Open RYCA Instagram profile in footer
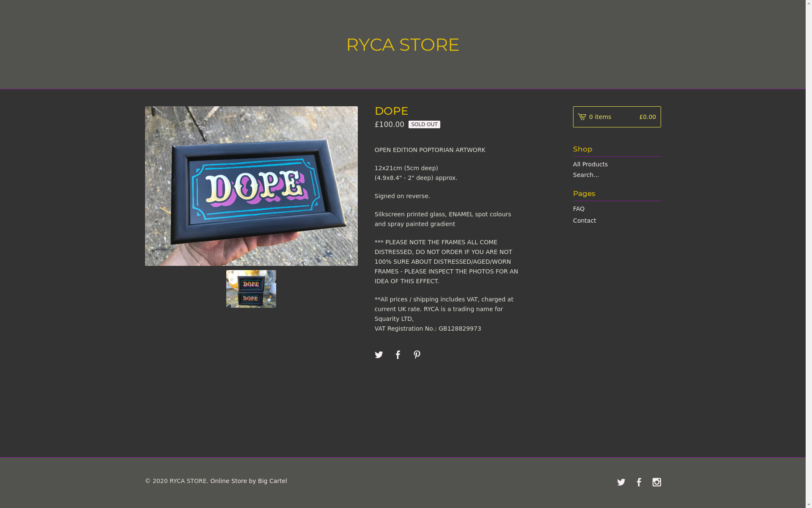The height and width of the screenshot is (508, 812). click(x=657, y=482)
